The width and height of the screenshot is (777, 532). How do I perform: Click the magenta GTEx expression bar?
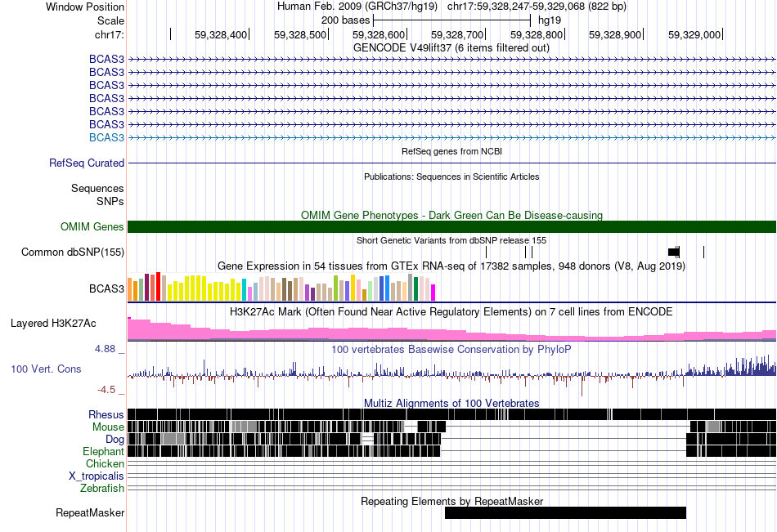[x=433, y=293]
